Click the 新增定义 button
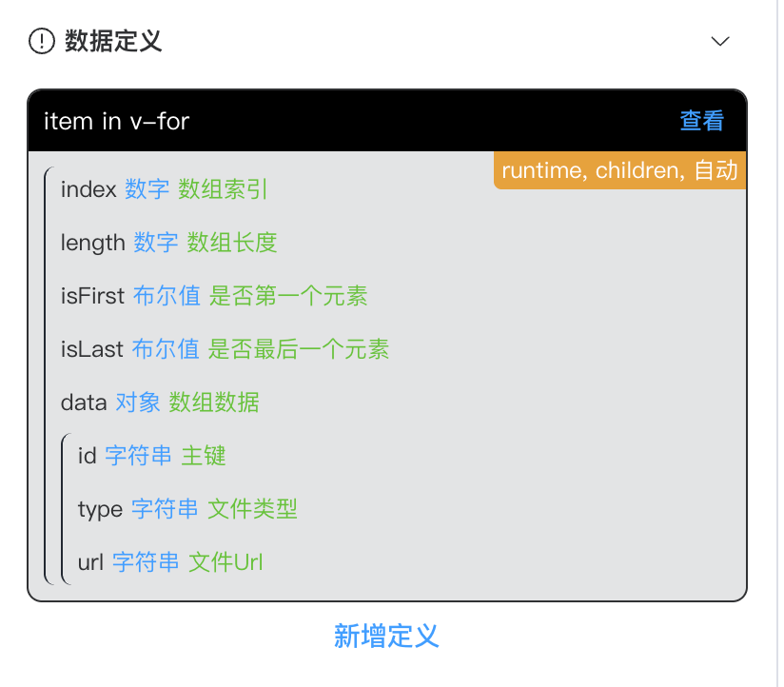 point(386,636)
